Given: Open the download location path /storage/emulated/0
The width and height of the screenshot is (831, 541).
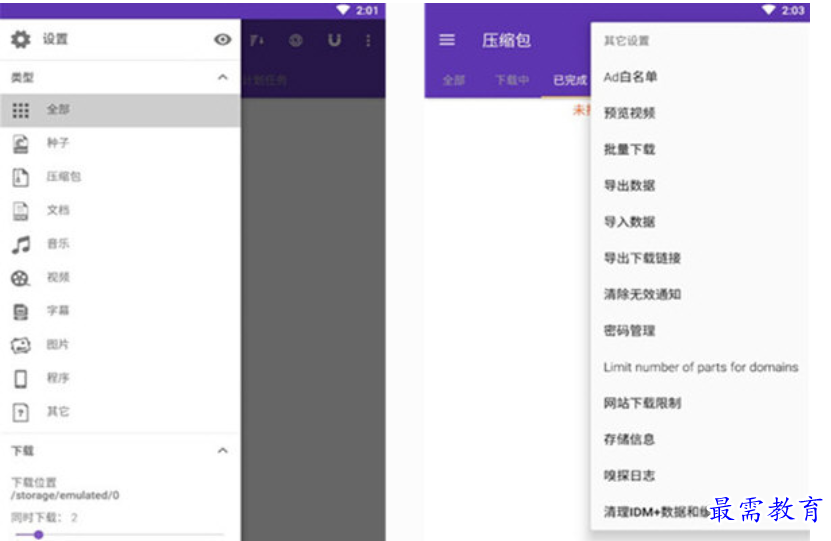Looking at the screenshot, I should [x=65, y=495].
